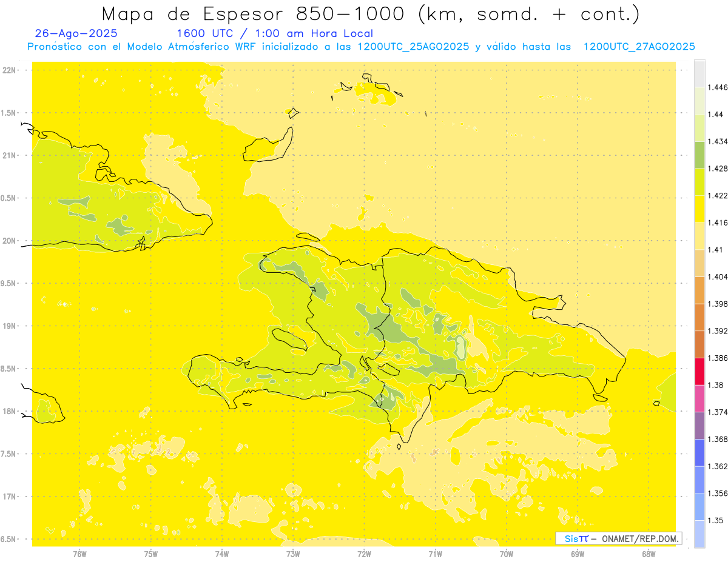Image resolution: width=728 pixels, height=562 pixels.
Task: Click the 'Sistt - ONAMET/REP.DOM.' credit label
Action: coord(619,538)
